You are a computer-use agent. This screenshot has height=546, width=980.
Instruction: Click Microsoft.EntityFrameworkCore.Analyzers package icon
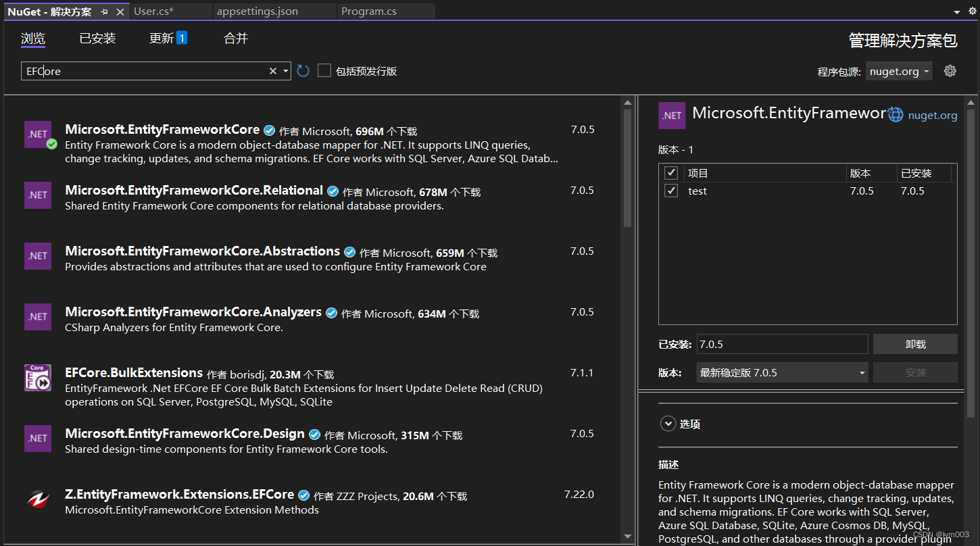[x=38, y=317]
